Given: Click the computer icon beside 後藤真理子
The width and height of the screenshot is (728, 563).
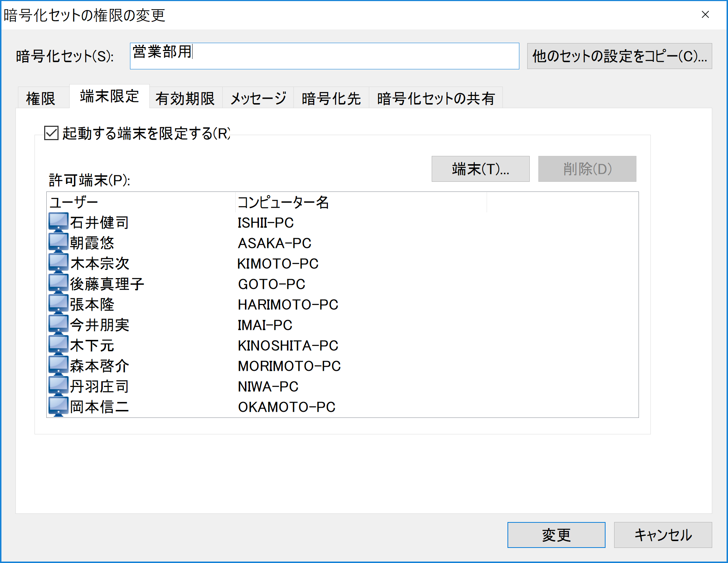Looking at the screenshot, I should coord(58,283).
